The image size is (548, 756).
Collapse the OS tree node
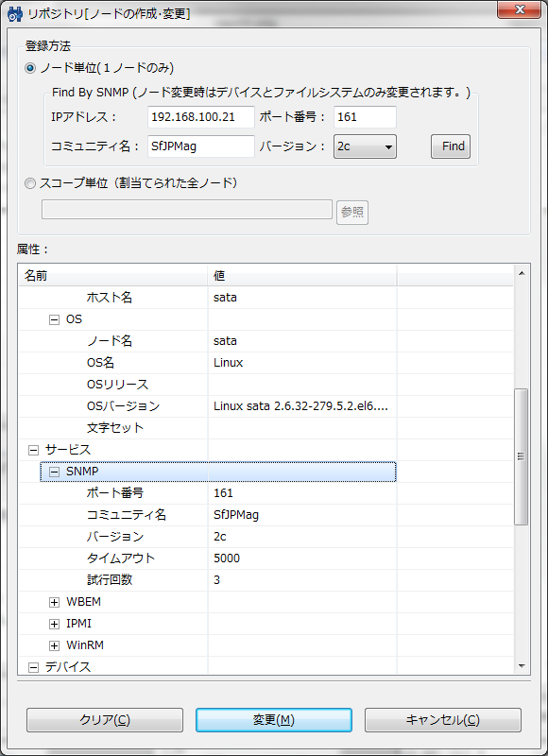[54, 319]
